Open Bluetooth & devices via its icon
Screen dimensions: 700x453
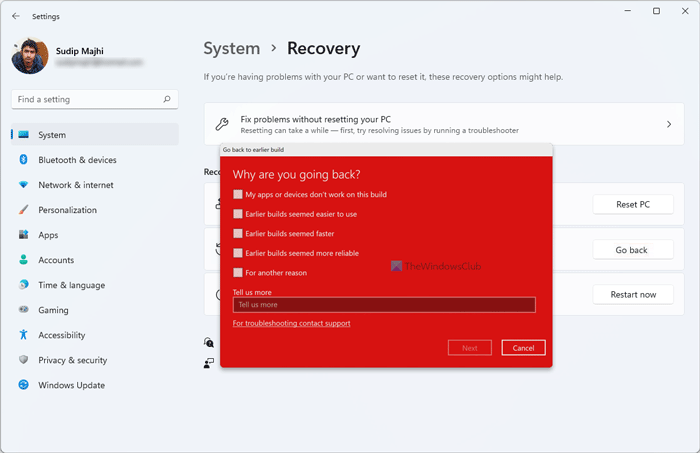tap(24, 159)
